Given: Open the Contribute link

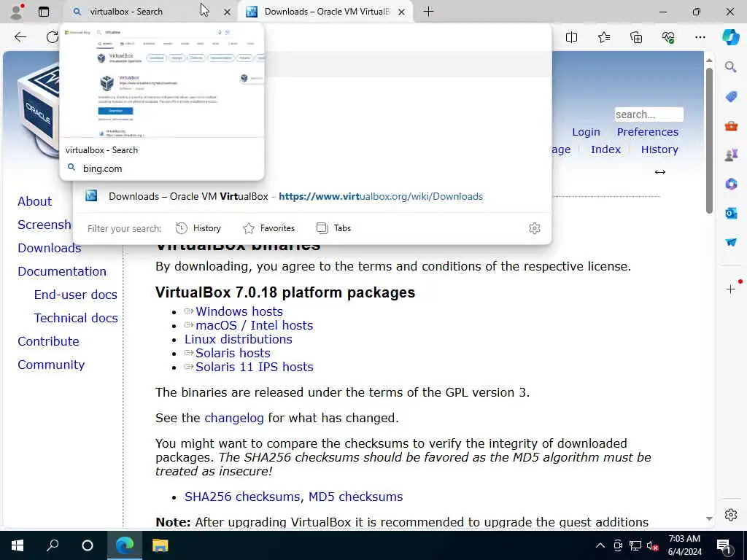Looking at the screenshot, I should point(49,341).
